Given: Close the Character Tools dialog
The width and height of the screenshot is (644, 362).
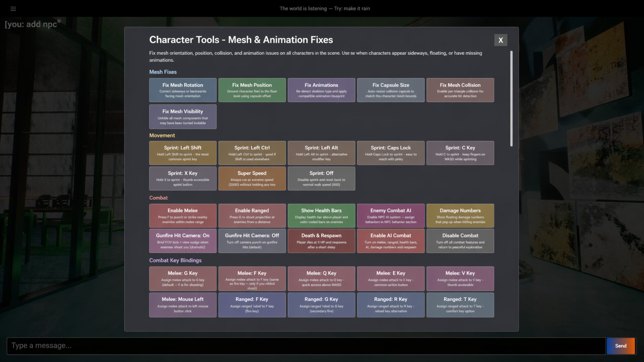Looking at the screenshot, I should tap(500, 40).
